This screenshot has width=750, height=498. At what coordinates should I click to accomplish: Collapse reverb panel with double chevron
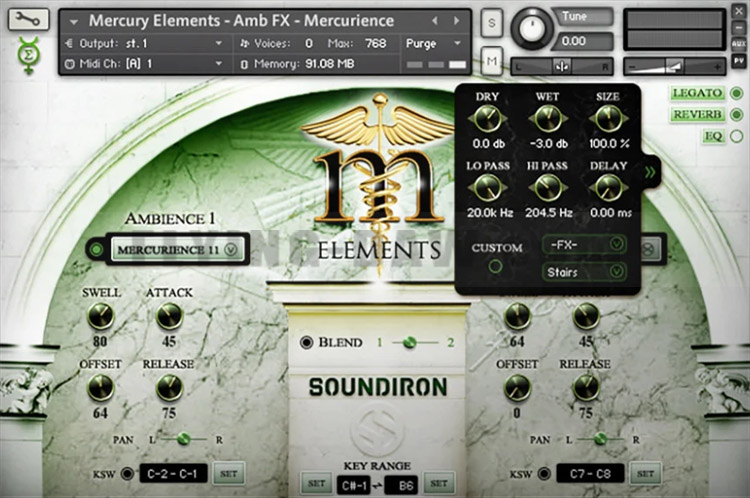(650, 172)
